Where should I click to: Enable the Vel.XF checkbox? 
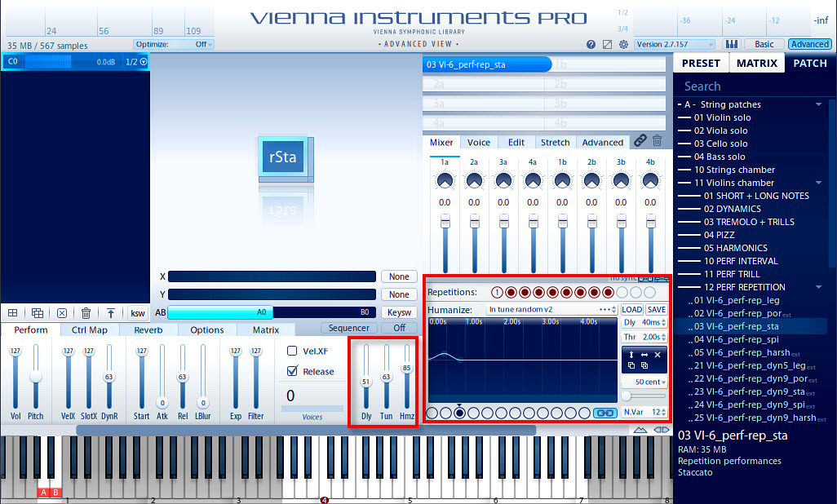(292, 351)
